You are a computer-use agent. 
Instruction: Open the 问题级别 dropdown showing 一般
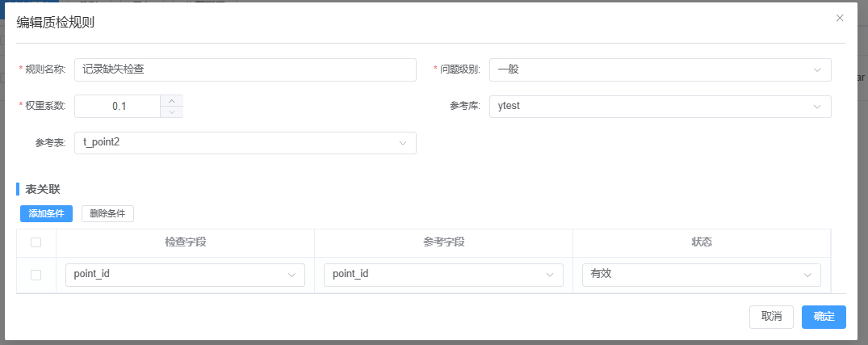(x=660, y=69)
